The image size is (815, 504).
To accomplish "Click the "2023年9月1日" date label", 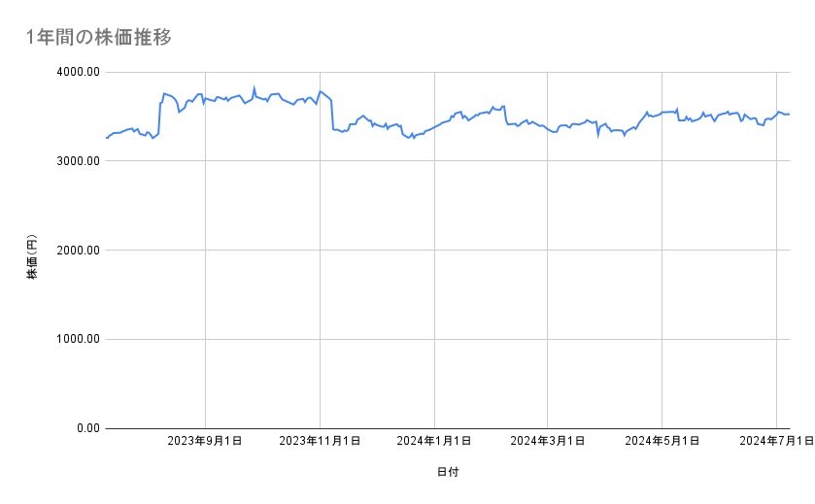I will [x=205, y=442].
